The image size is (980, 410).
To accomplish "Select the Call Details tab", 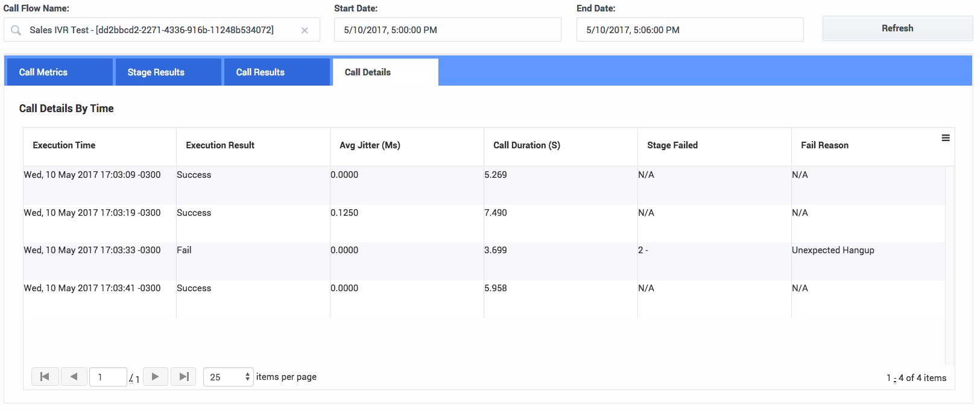I will point(384,72).
